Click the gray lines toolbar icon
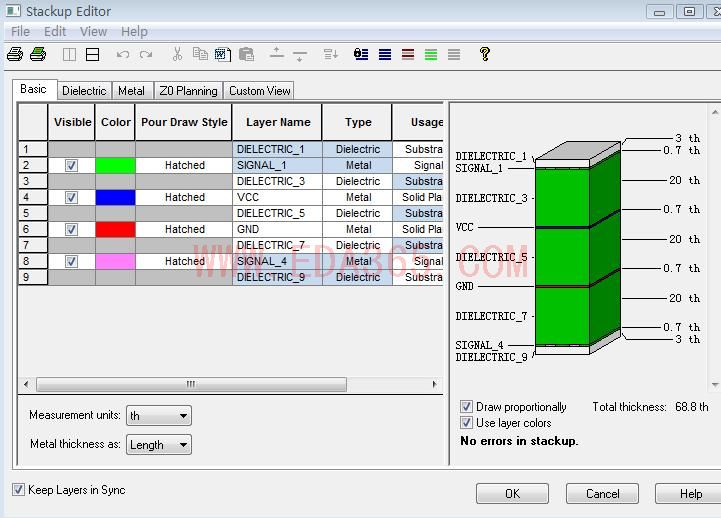The image size is (721, 518). (454, 55)
